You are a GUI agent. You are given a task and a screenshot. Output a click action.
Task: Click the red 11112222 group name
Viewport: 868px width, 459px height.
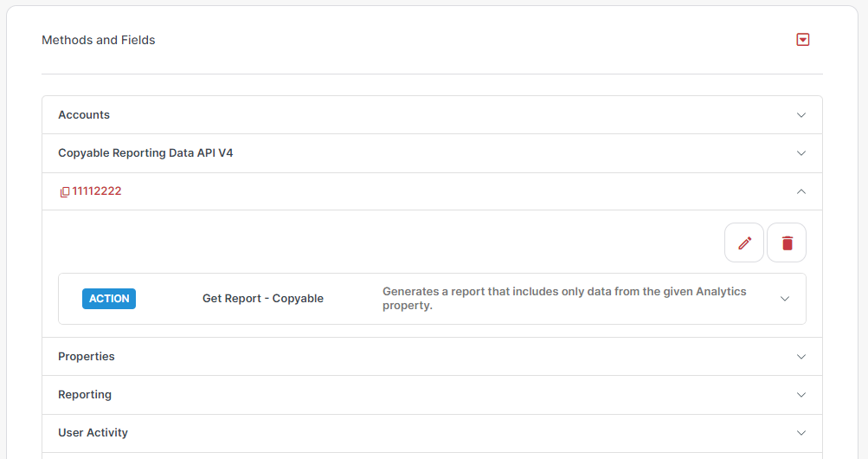click(97, 191)
